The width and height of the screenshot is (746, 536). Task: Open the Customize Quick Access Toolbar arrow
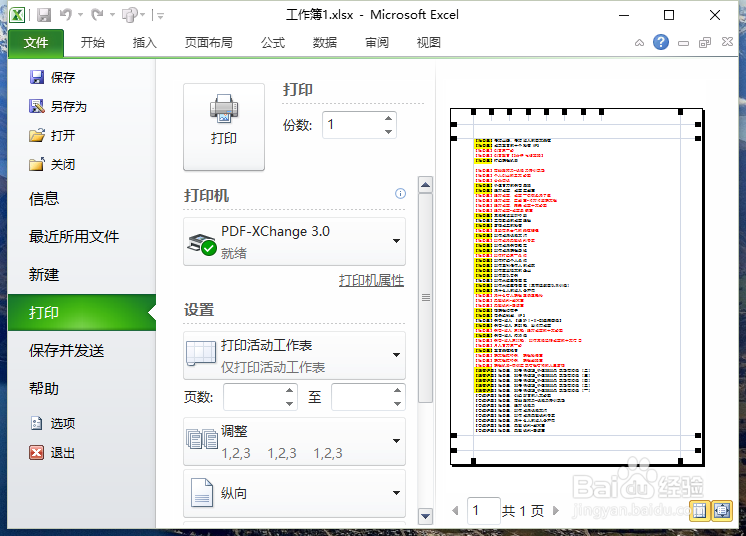160,16
